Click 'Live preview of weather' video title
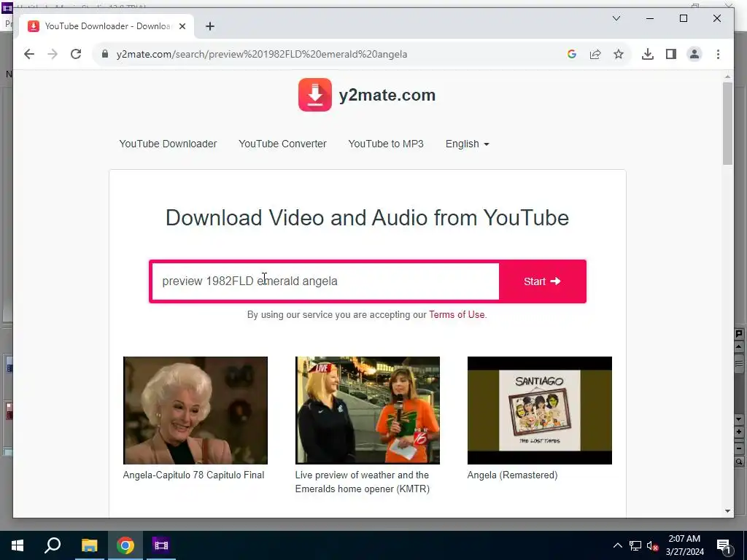This screenshot has height=560, width=747. coord(362,482)
